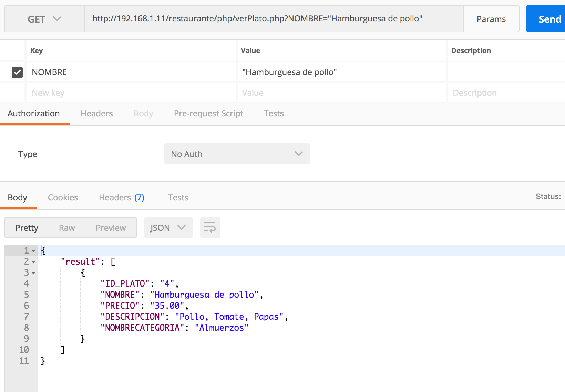Toggle word wrap icon in response toolbar
This screenshot has height=392, width=565.
pyautogui.click(x=210, y=227)
